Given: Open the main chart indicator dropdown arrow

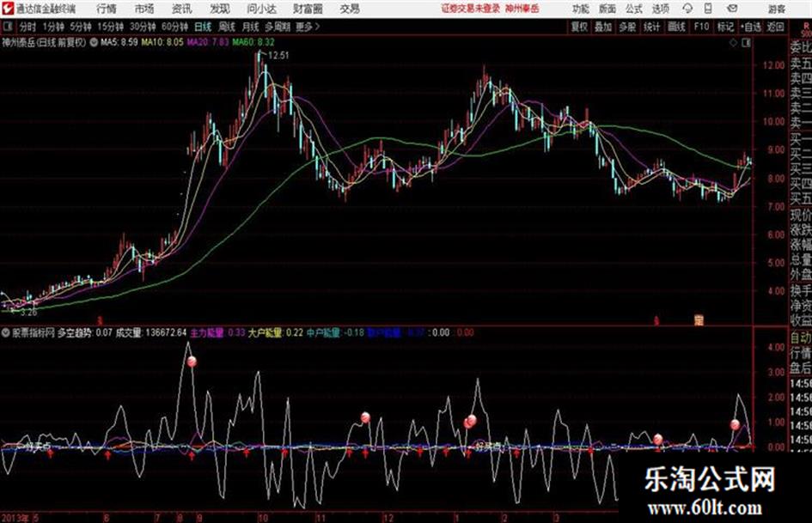Looking at the screenshot, I should (x=94, y=42).
